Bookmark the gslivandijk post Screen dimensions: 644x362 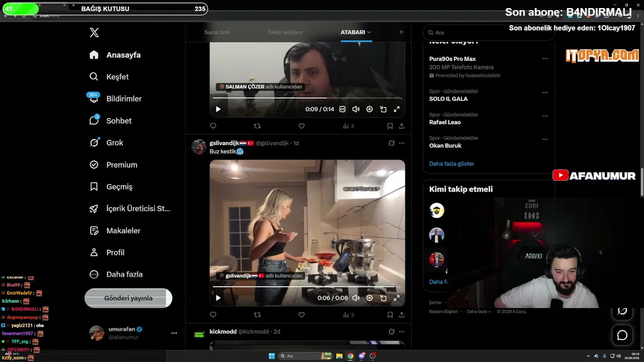390,315
